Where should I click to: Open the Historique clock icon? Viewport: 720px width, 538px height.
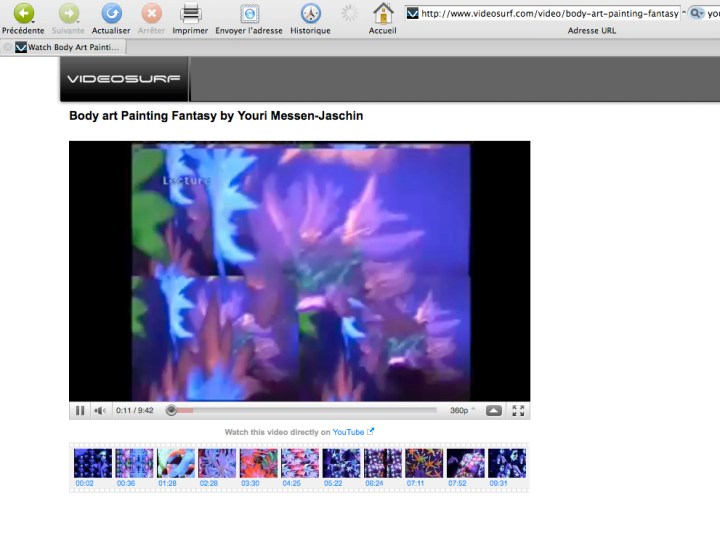[x=310, y=14]
